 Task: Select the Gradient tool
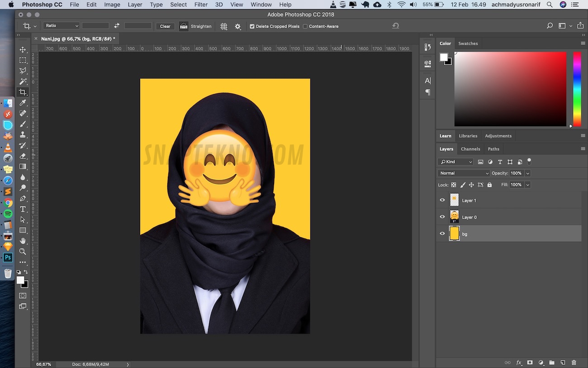tap(23, 167)
